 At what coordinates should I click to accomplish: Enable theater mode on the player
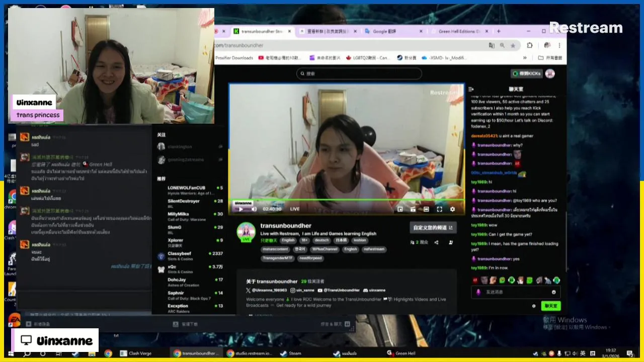(426, 209)
